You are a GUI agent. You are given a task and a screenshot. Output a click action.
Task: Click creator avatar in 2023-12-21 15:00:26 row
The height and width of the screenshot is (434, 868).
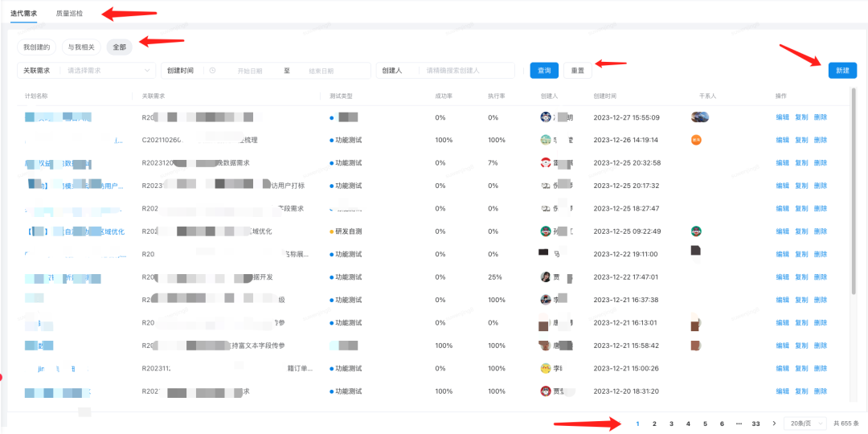[546, 368]
